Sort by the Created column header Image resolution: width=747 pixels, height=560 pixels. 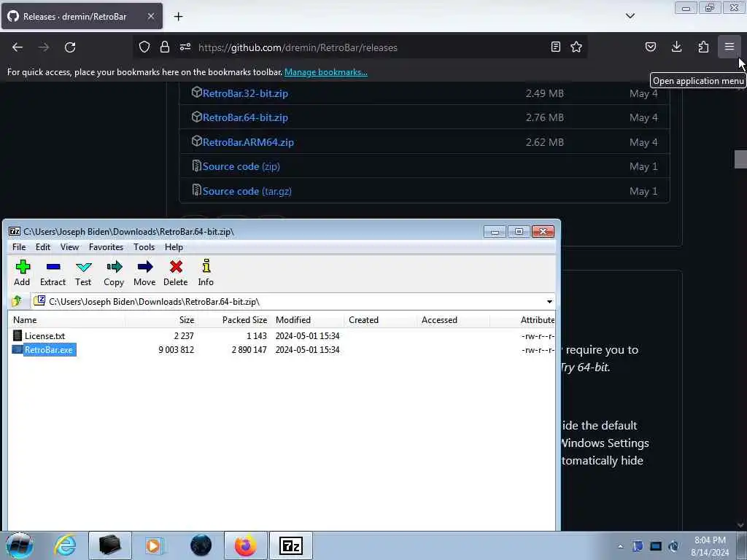[x=380, y=320]
